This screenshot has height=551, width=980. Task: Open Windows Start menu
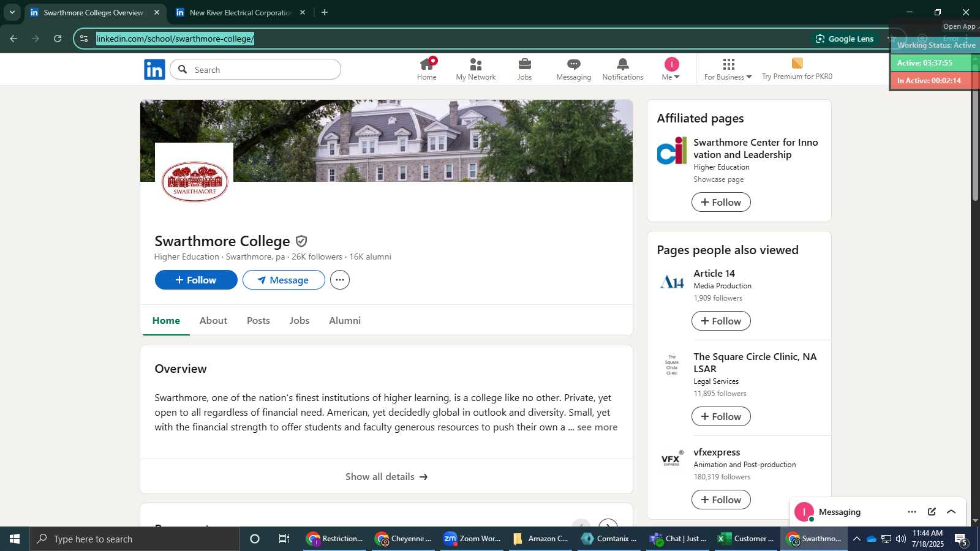click(x=15, y=539)
